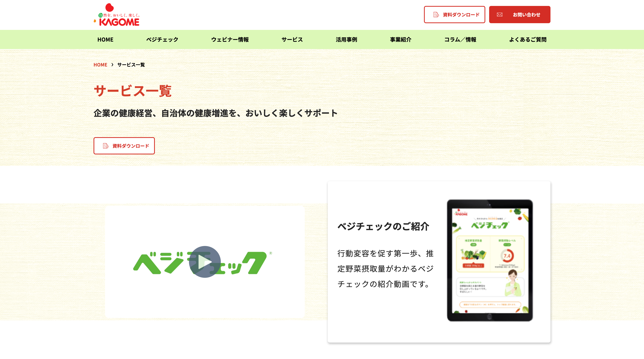644x359 pixels.
Task: Open 事業紹介 navigation item
Action: click(401, 39)
